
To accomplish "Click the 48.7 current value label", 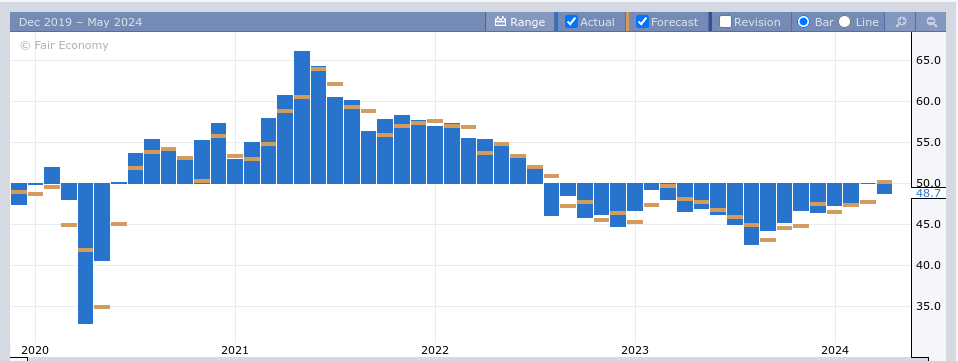I will point(928,193).
